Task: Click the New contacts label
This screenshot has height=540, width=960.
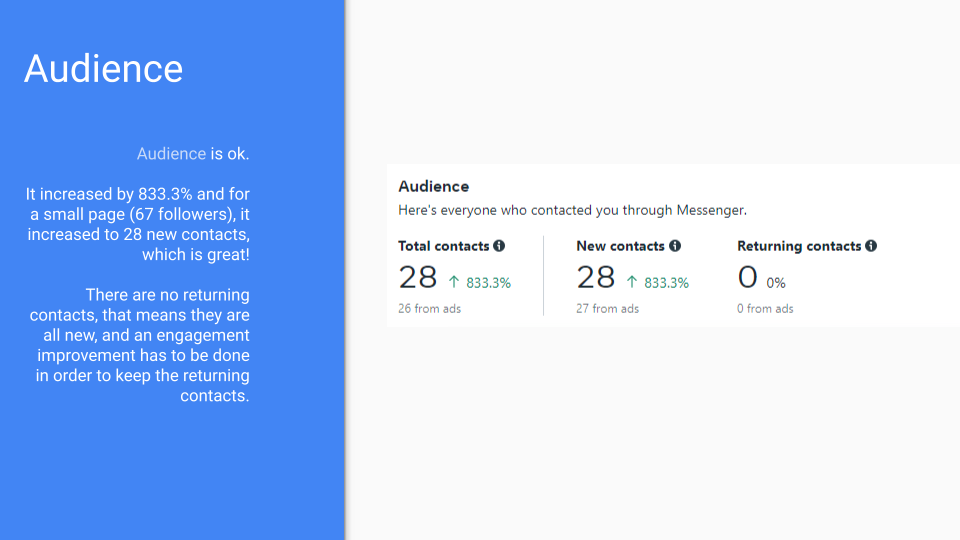Action: [620, 246]
